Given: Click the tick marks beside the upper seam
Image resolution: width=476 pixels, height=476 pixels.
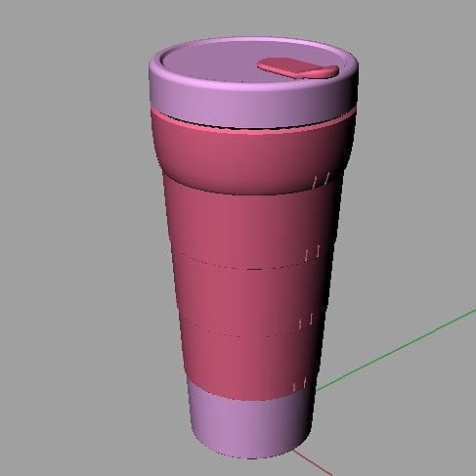Looking at the screenshot, I should (x=313, y=253).
